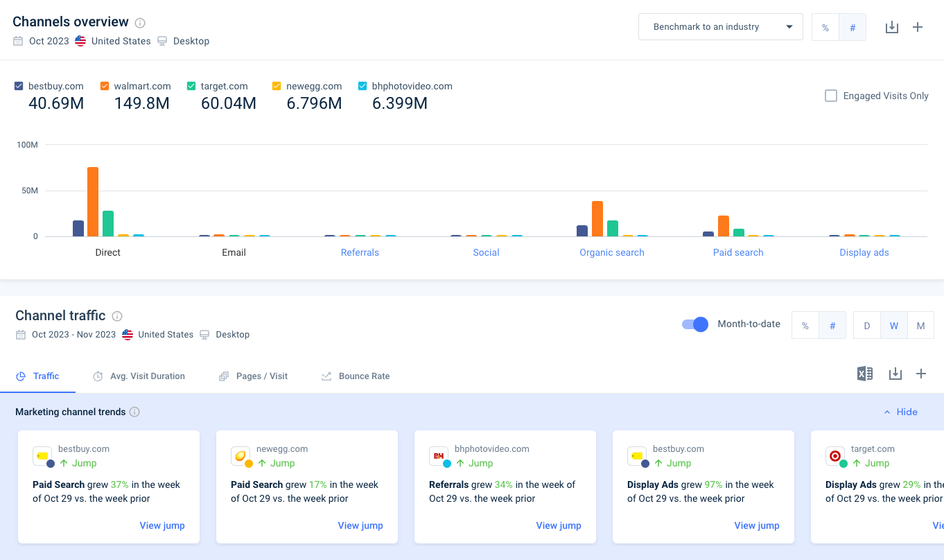Screen dimensions: 944x560
Task: Open Benchmark to an industry dropdown
Action: 720,27
